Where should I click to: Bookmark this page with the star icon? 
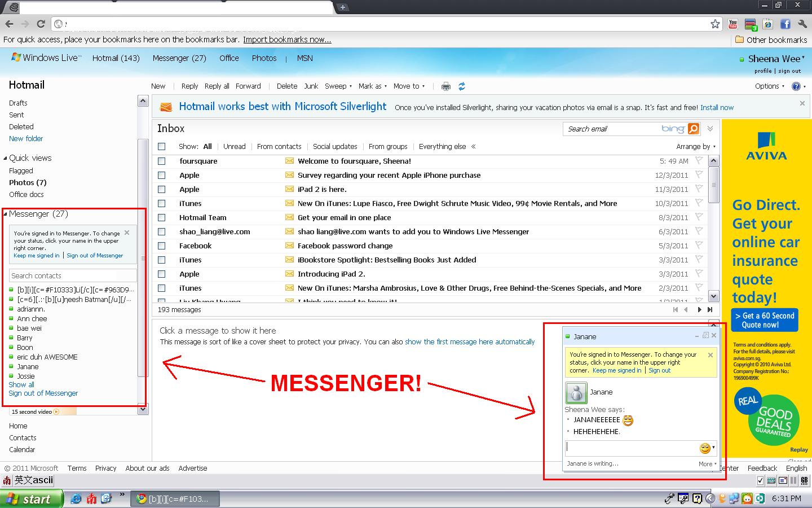pyautogui.click(x=715, y=24)
